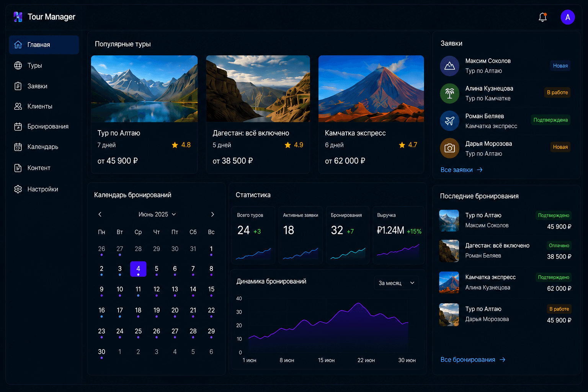The height and width of the screenshot is (392, 588).
Task: Click the airplane icon beside Роман Беляев
Action: [450, 121]
